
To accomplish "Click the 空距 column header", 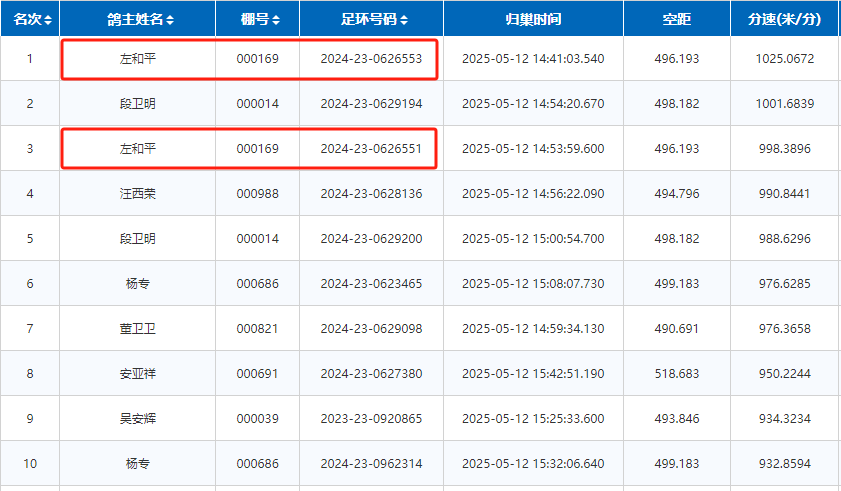I will click(x=676, y=19).
